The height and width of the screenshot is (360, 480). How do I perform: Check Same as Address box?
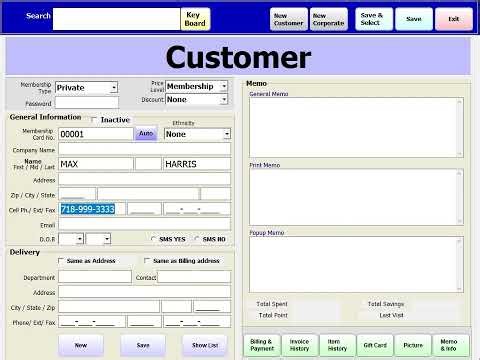(61, 261)
